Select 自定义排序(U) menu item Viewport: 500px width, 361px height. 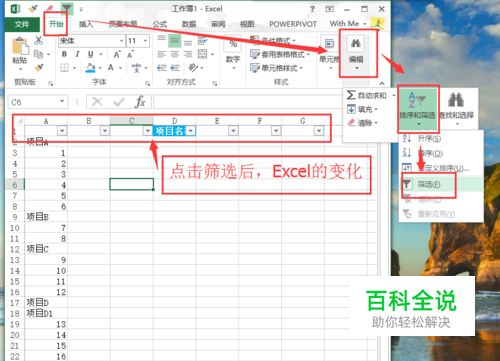(x=436, y=168)
